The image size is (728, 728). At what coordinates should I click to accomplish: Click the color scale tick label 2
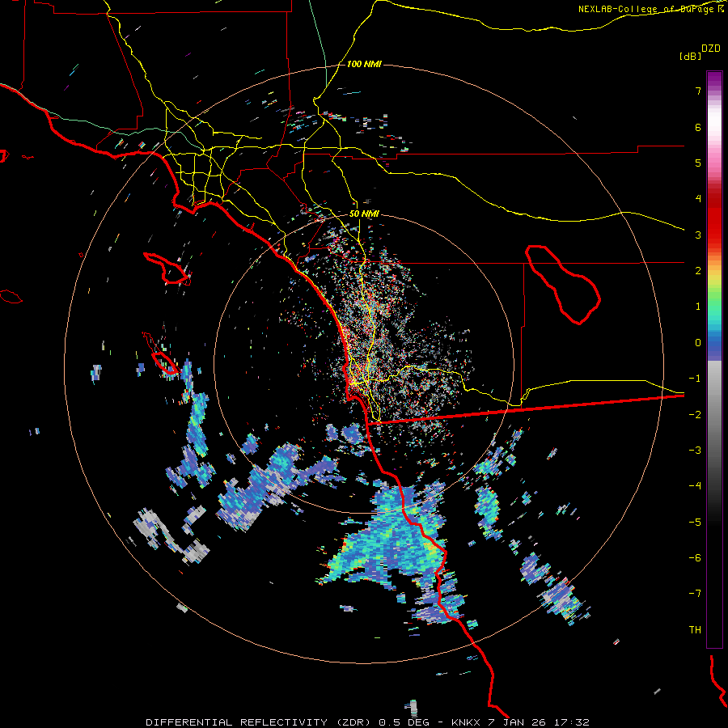(698, 271)
